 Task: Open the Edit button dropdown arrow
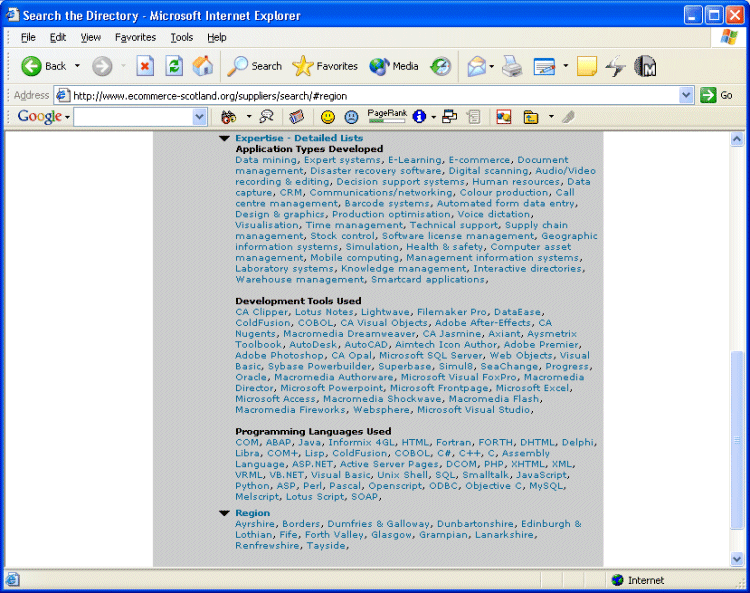pyautogui.click(x=565, y=66)
